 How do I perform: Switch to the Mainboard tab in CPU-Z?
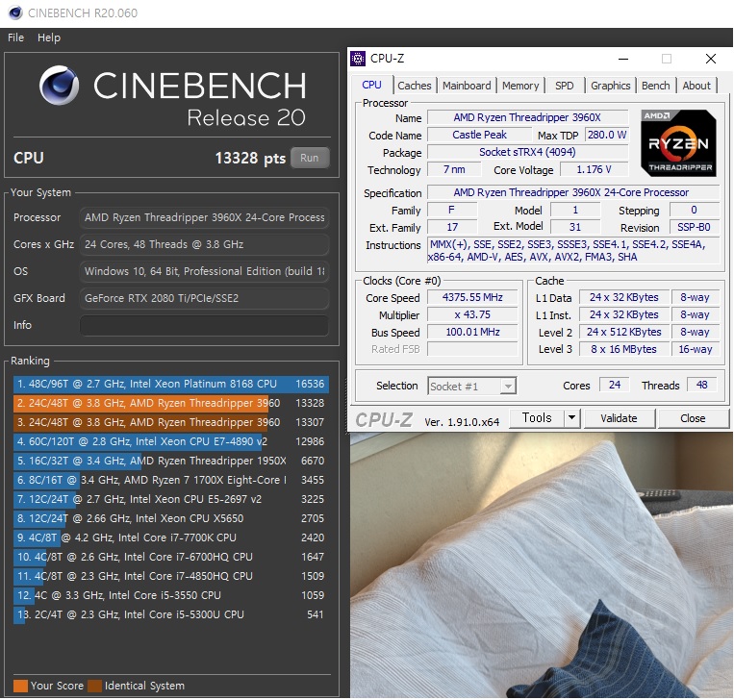tap(467, 86)
